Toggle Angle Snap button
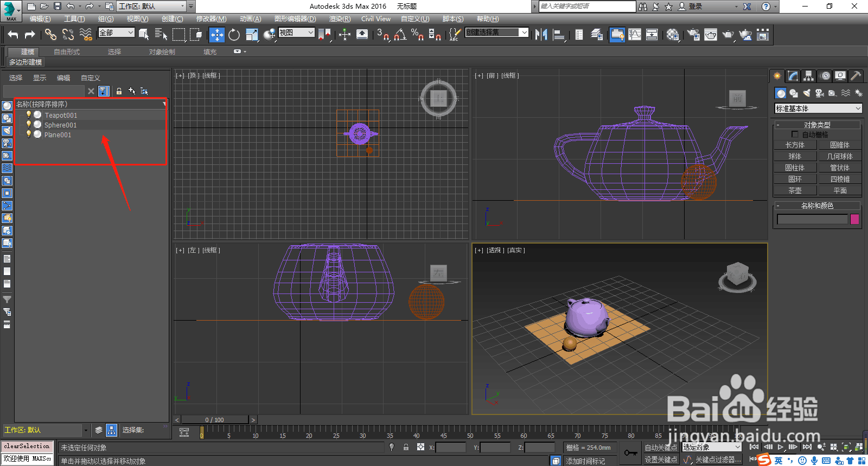868x466 pixels. [400, 35]
